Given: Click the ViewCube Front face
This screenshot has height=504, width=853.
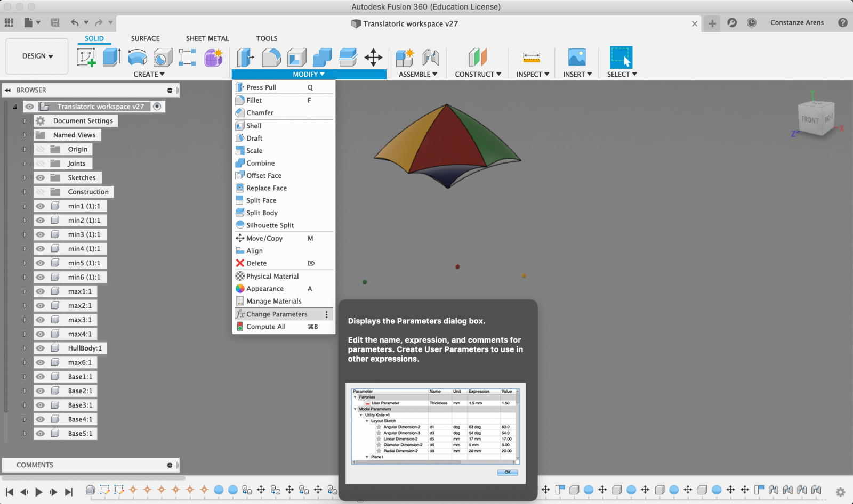Looking at the screenshot, I should (x=810, y=120).
